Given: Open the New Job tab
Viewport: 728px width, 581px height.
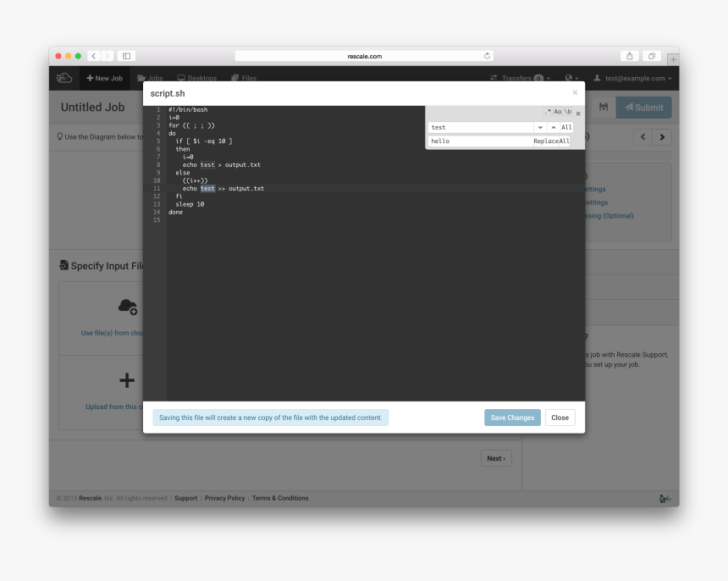Looking at the screenshot, I should pyautogui.click(x=104, y=78).
